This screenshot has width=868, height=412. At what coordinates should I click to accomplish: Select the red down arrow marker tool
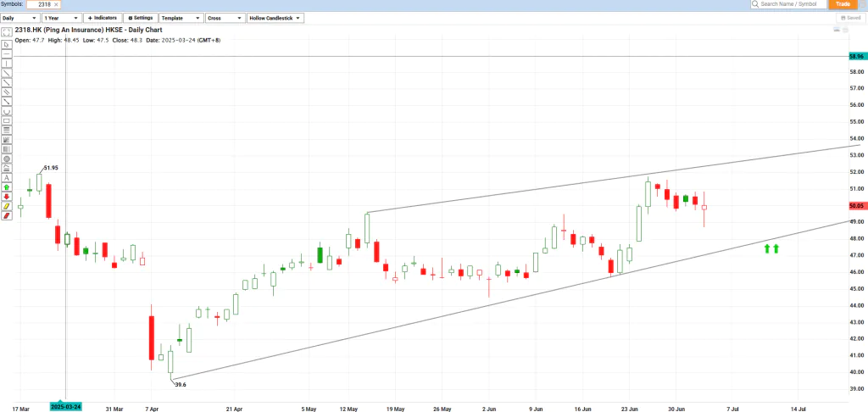pyautogui.click(x=7, y=196)
